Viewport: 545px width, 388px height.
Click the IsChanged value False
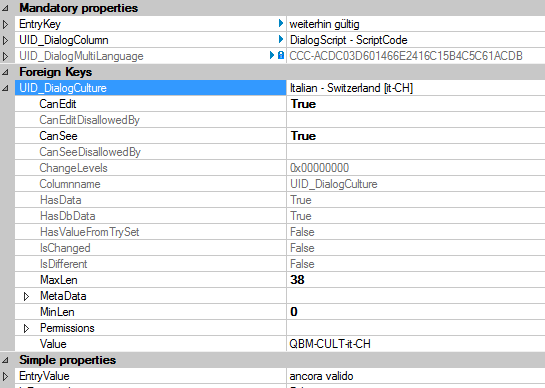click(302, 248)
